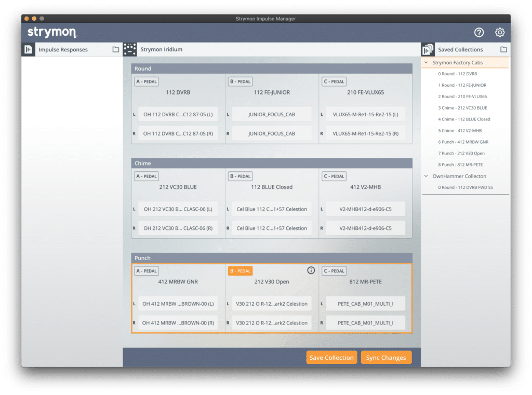
Task: Select C - PEDAL in Round section
Action: pos(334,81)
